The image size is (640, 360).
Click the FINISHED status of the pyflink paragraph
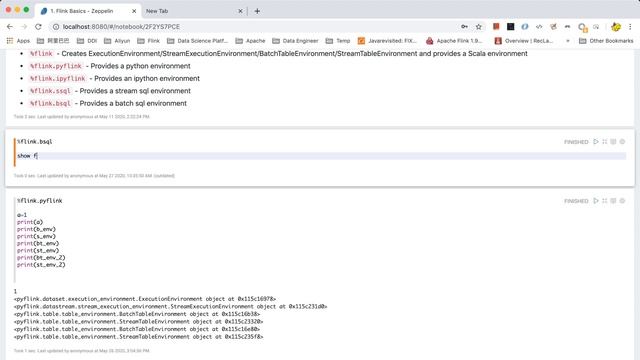pos(576,201)
